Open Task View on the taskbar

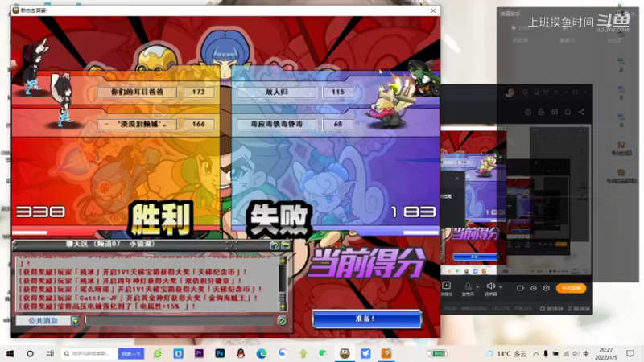click(50, 353)
